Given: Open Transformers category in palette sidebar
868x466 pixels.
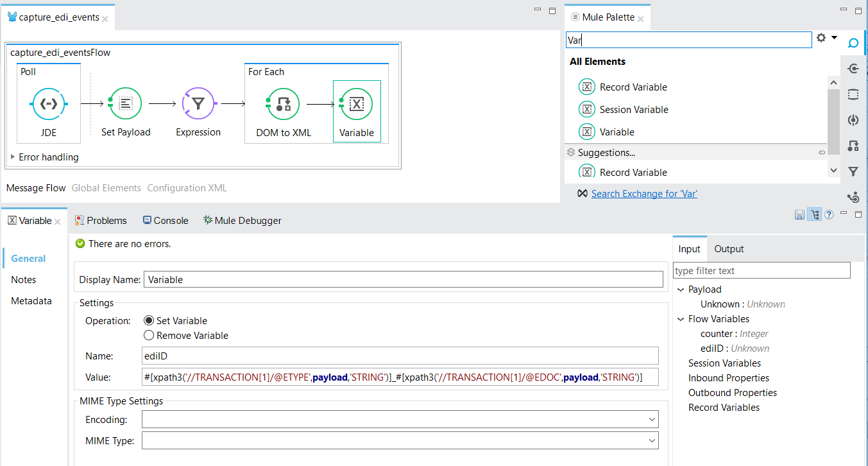Looking at the screenshot, I should [853, 146].
